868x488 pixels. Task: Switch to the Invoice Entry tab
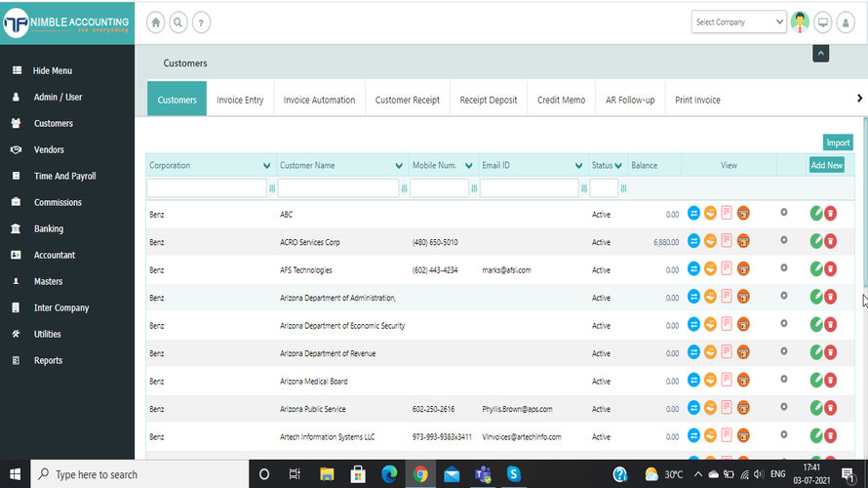point(240,100)
